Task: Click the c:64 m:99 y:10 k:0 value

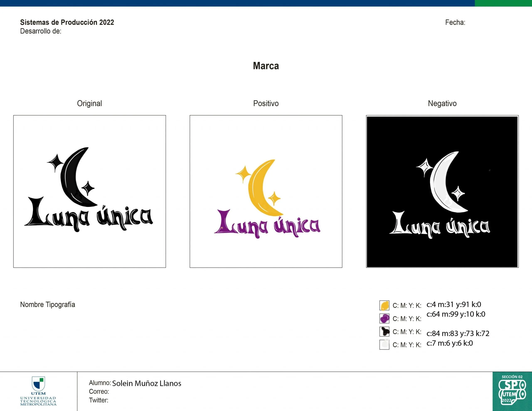Action: (x=456, y=314)
